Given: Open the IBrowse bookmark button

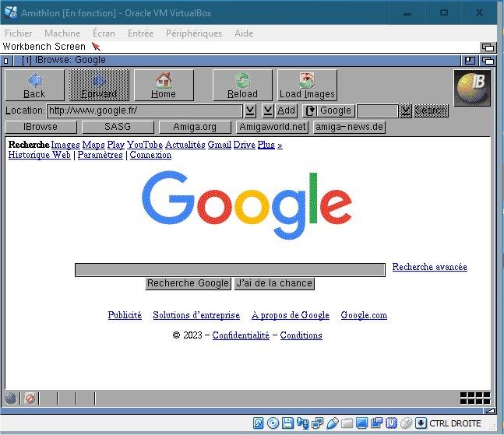Looking at the screenshot, I should [41, 127].
